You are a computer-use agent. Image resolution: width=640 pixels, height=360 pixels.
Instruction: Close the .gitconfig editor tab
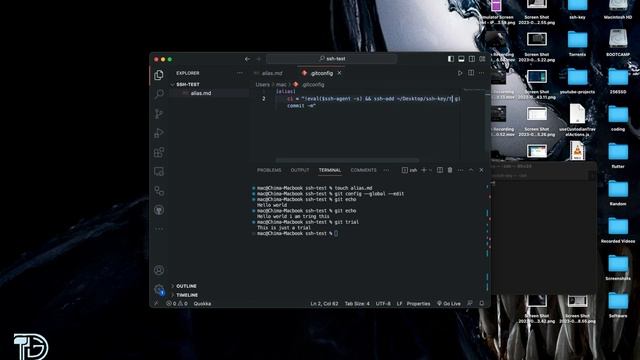(339, 73)
